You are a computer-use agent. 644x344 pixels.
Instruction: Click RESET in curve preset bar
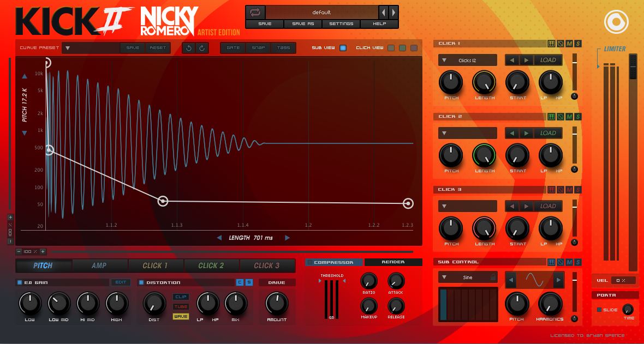coord(158,47)
